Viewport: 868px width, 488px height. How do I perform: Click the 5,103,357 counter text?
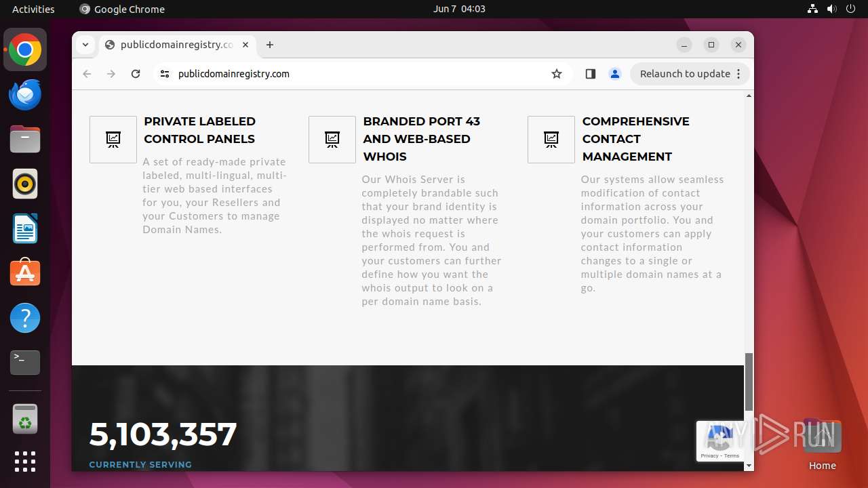pos(163,434)
